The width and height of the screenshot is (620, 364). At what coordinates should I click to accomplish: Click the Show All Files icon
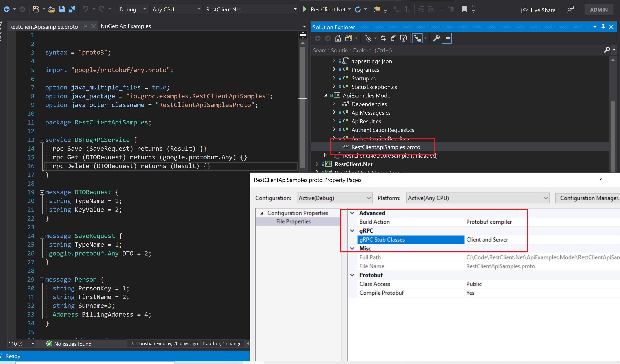click(x=403, y=38)
